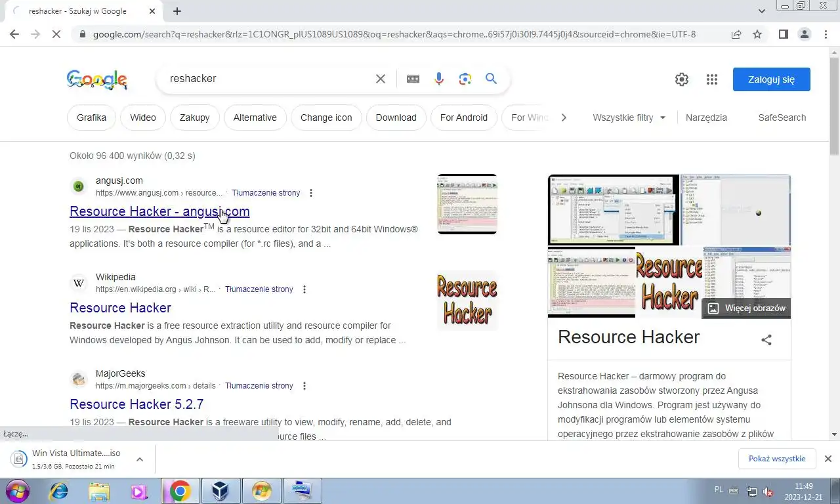Image resolution: width=840 pixels, height=504 pixels.
Task: Open volume control in system tray
Action: [x=767, y=492]
